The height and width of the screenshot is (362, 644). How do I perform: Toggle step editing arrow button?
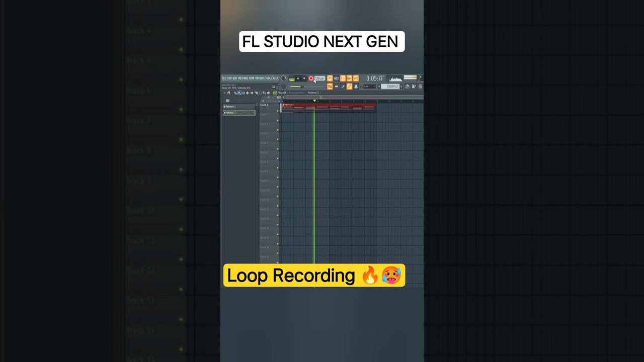pos(337,86)
